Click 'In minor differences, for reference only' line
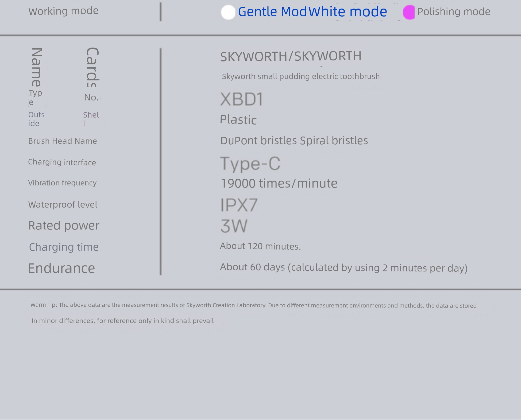The image size is (521, 420). (x=122, y=321)
